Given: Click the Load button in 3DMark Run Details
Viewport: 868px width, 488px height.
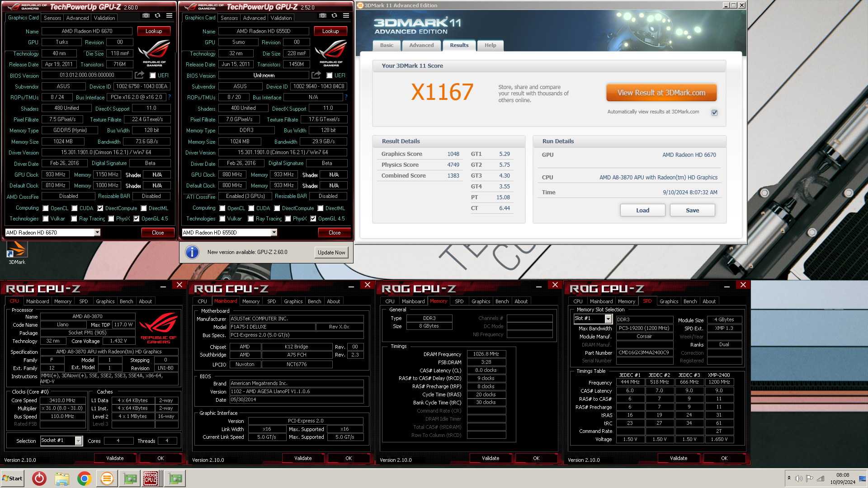Looking at the screenshot, I should pos(642,211).
